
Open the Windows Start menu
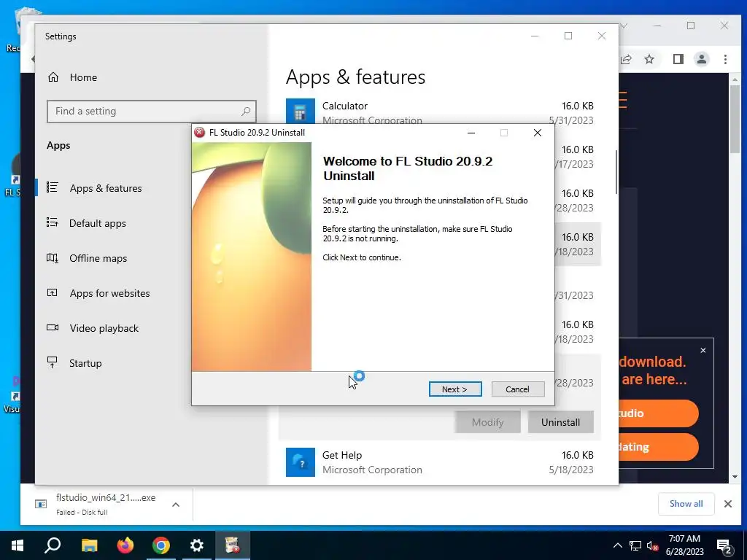18,545
